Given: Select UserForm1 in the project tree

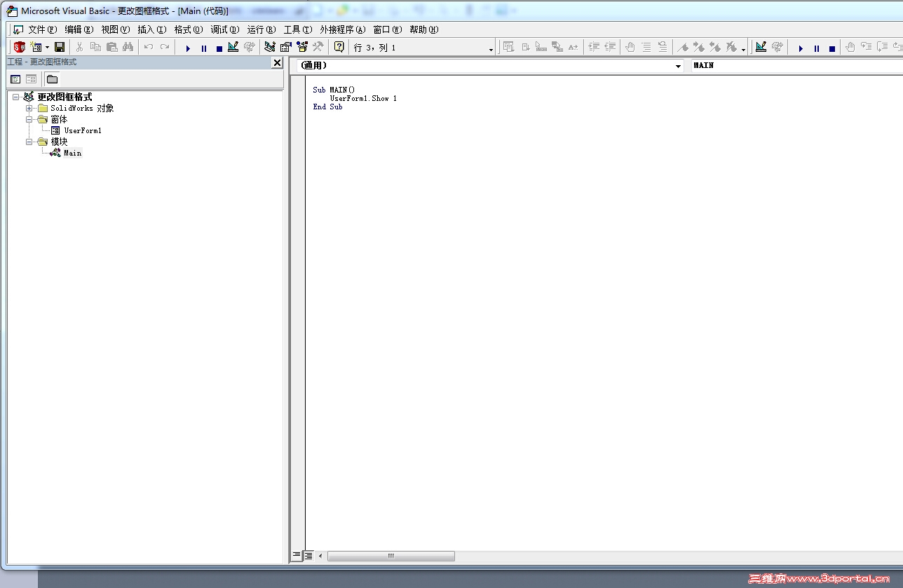Looking at the screenshot, I should [x=83, y=130].
